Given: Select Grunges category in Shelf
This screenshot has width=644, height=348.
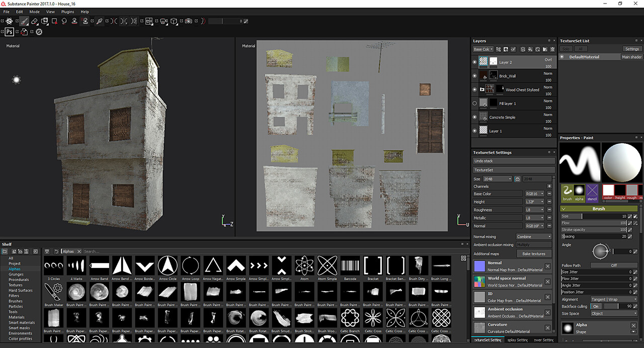Looking at the screenshot, I should pos(16,275).
